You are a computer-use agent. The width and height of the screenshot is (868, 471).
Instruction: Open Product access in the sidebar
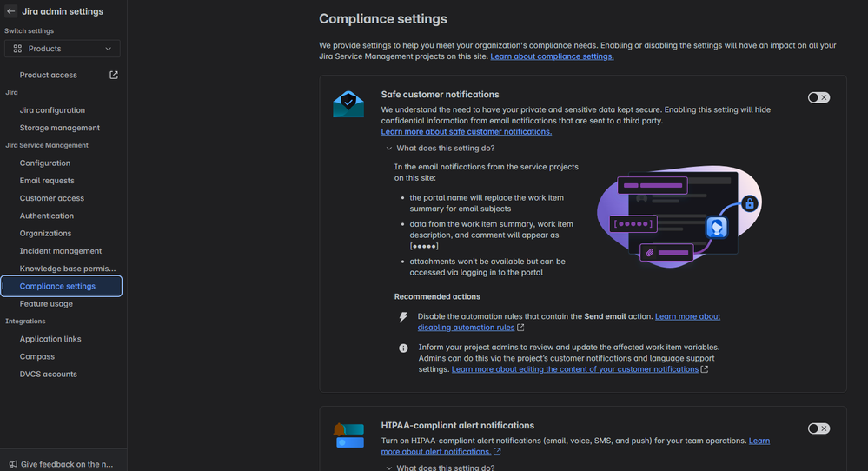pos(48,75)
